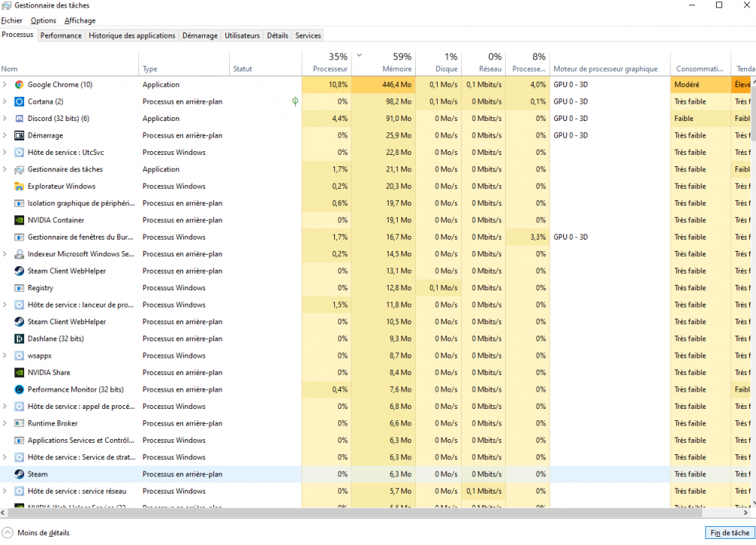Click the Applications Services et Contrôle icon
This screenshot has height=545, width=756.
(20, 441)
